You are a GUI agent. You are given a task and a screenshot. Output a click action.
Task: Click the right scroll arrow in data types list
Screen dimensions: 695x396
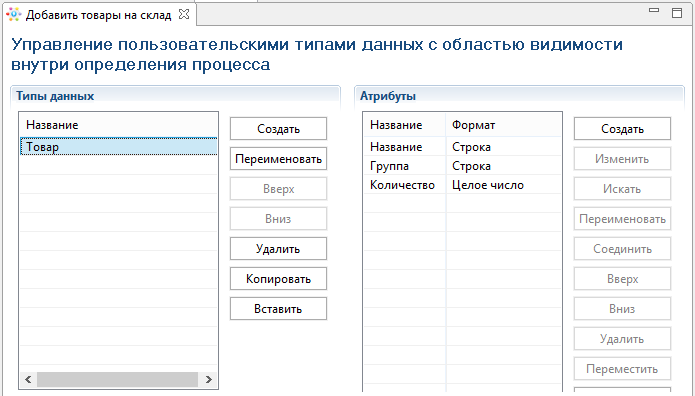coord(208,379)
